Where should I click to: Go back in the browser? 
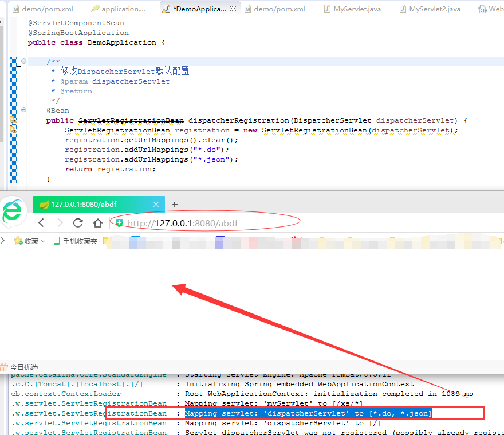click(41, 222)
